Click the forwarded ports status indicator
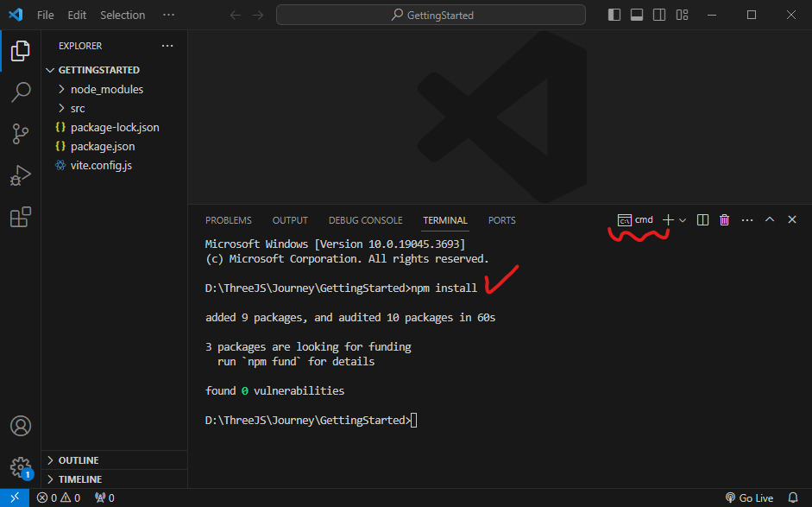Screen dimensions: 812x507 click(x=104, y=497)
